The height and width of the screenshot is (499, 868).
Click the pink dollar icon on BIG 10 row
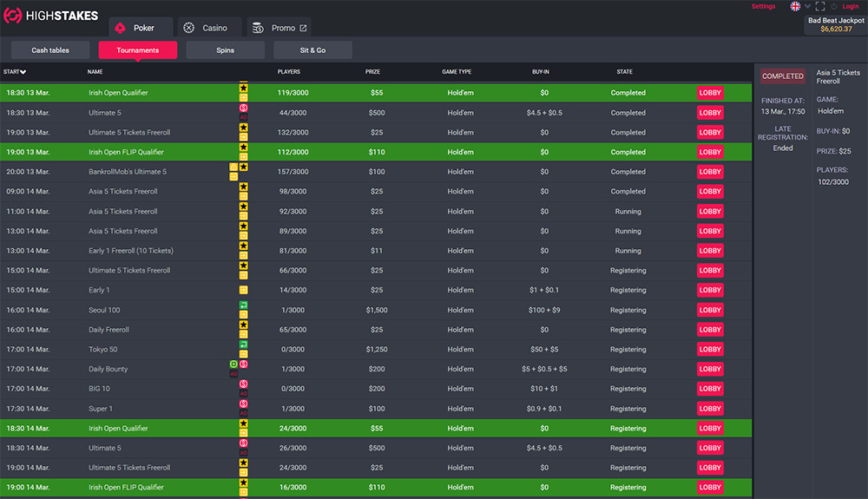click(x=244, y=384)
